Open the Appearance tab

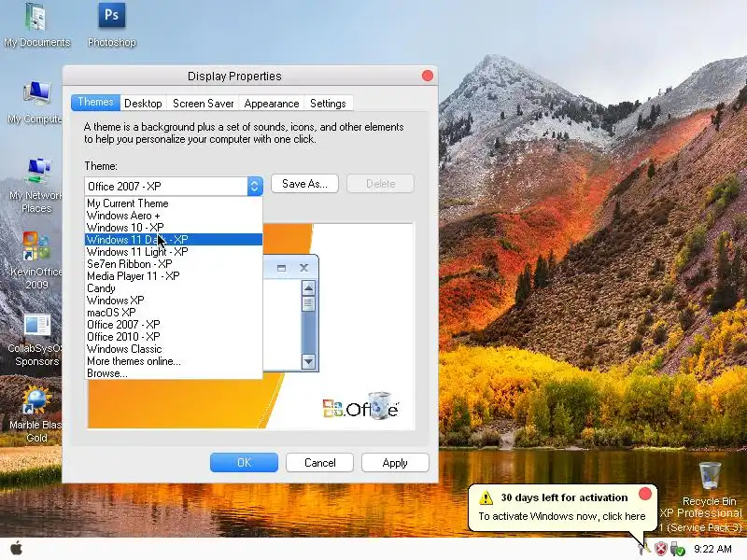click(x=272, y=104)
